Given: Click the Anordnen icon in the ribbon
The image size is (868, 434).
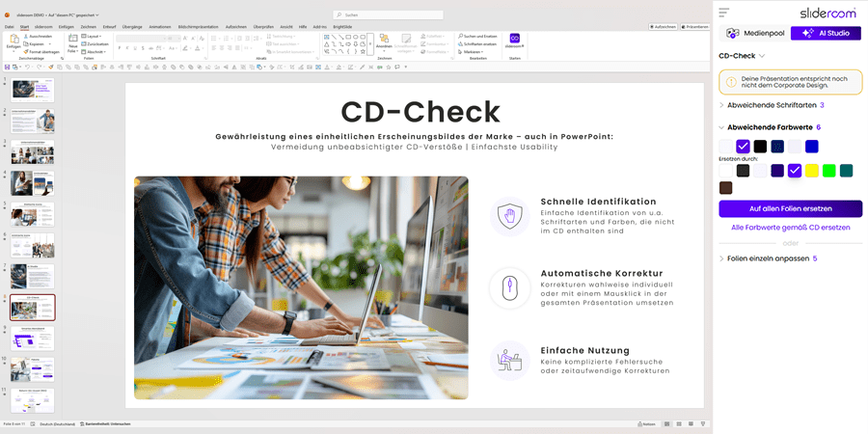Looking at the screenshot, I should pyautogui.click(x=384, y=41).
